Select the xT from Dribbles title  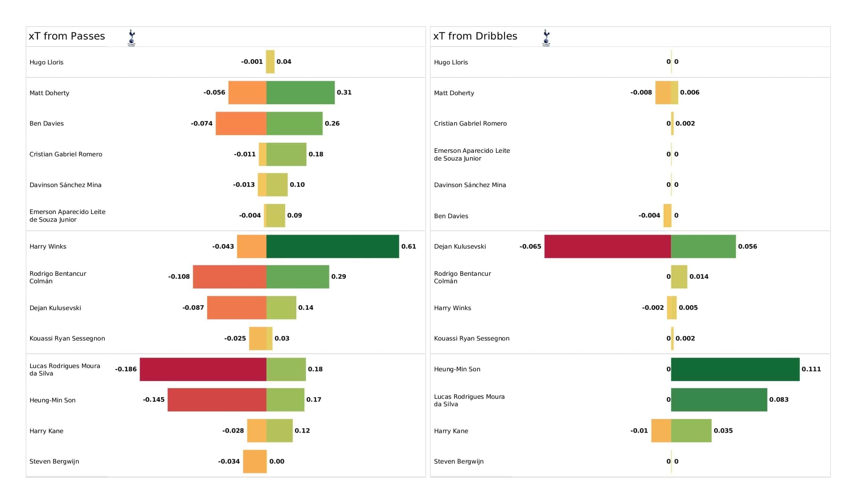[475, 36]
